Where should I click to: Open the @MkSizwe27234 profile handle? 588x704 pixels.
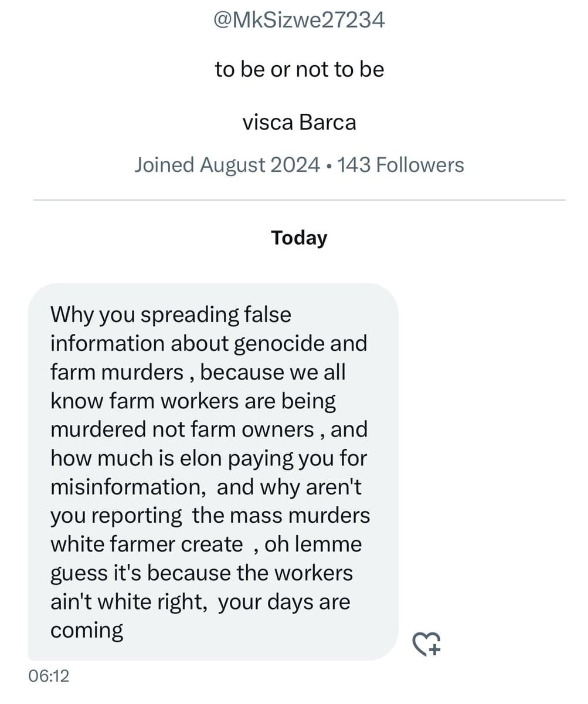pos(299,20)
